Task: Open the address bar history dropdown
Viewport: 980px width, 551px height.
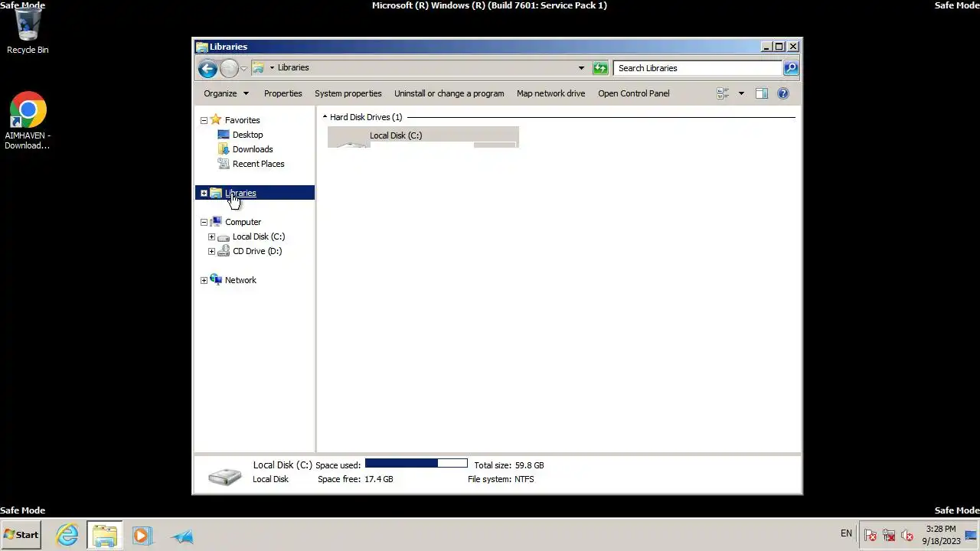Action: (x=581, y=68)
